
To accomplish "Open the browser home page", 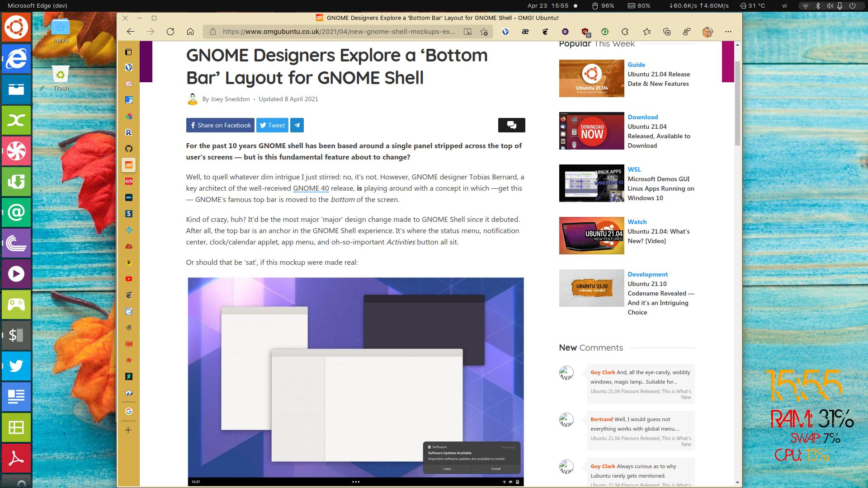I will point(190,32).
